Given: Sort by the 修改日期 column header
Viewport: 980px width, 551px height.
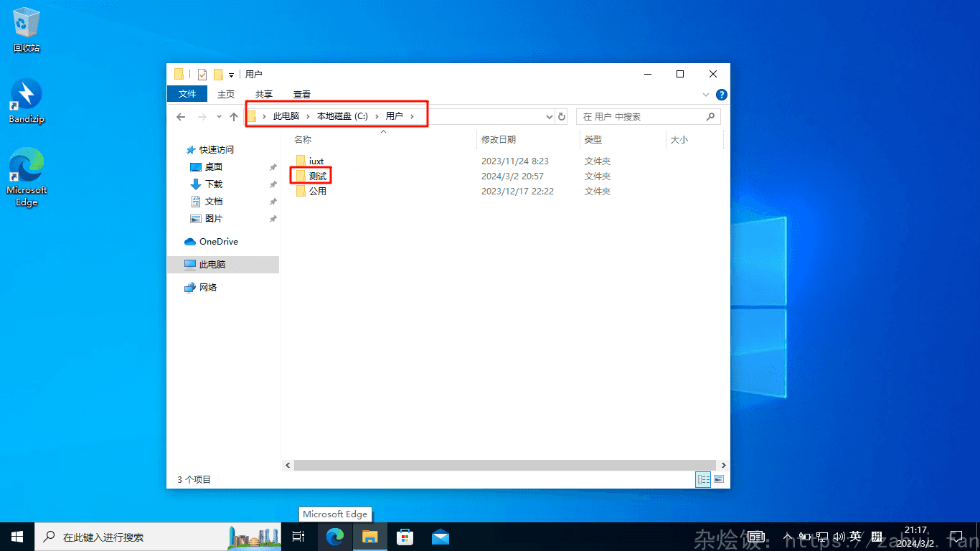Looking at the screenshot, I should pyautogui.click(x=499, y=140).
